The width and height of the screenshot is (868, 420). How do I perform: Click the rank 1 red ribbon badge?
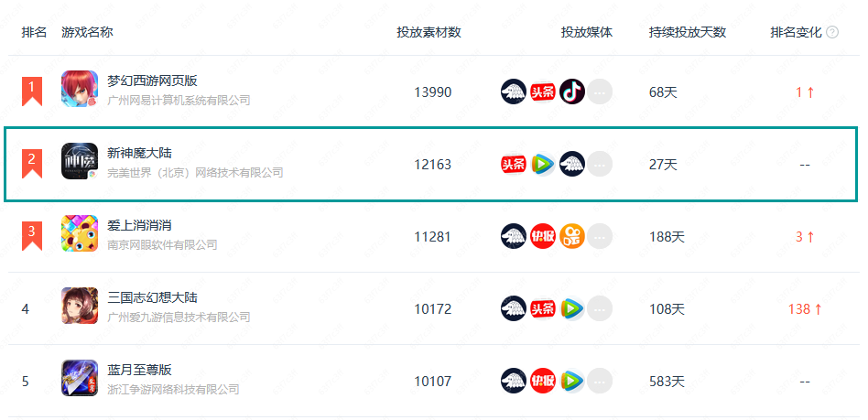(32, 90)
